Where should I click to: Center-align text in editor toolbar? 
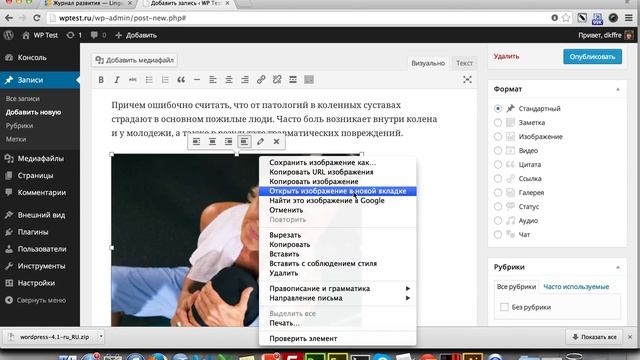[x=229, y=80]
